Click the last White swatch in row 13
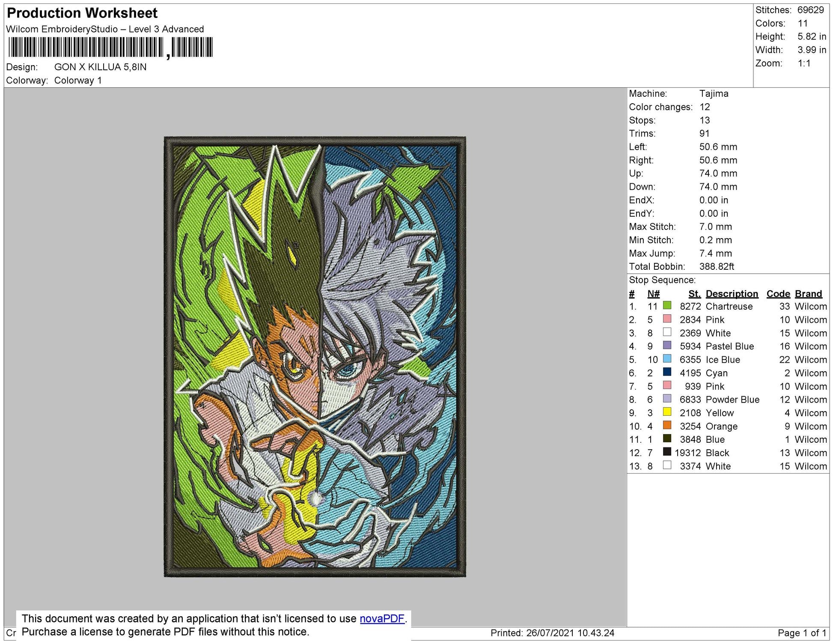This screenshot has width=833, height=644. (666, 465)
